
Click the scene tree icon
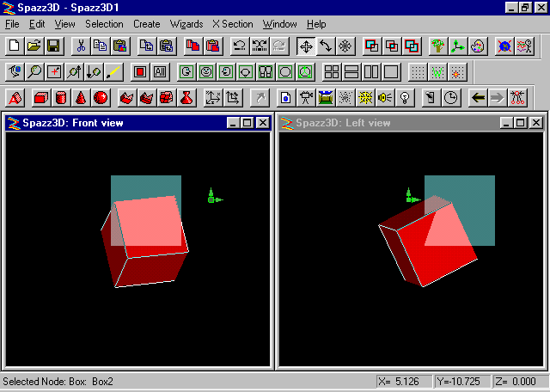pyautogui.click(x=438, y=46)
